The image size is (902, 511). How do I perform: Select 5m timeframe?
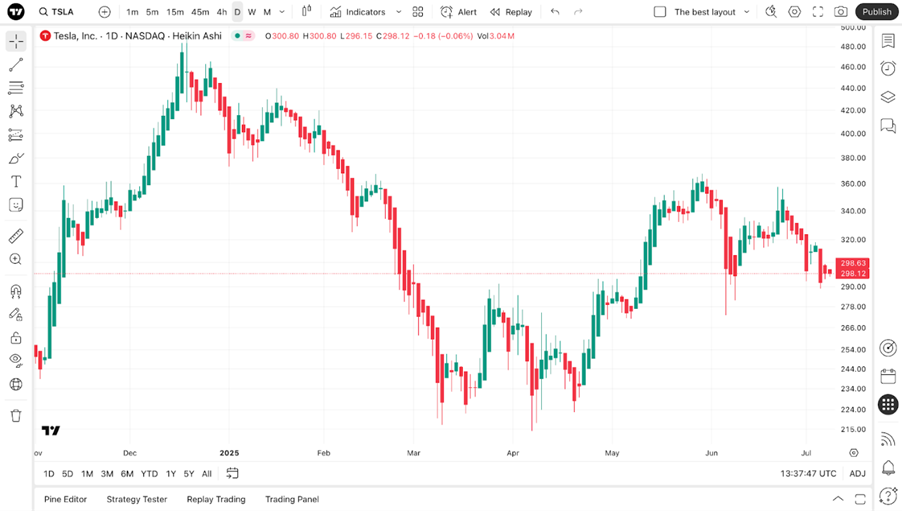point(152,12)
